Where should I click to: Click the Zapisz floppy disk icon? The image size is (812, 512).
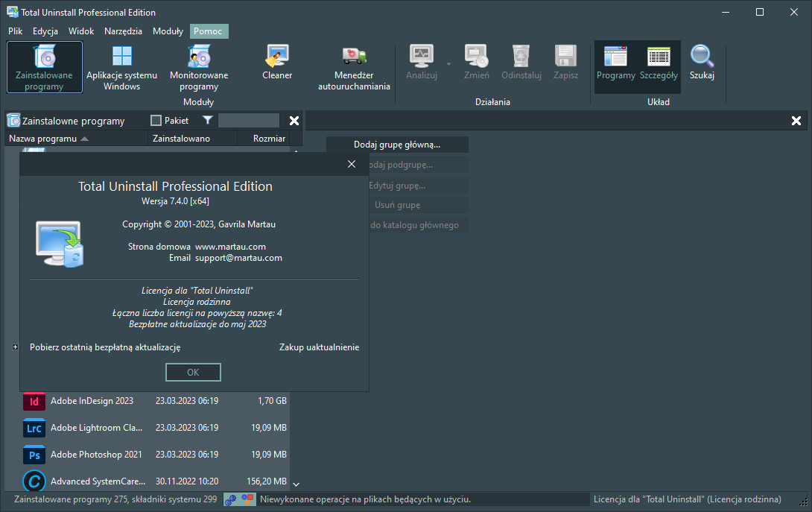[565, 56]
